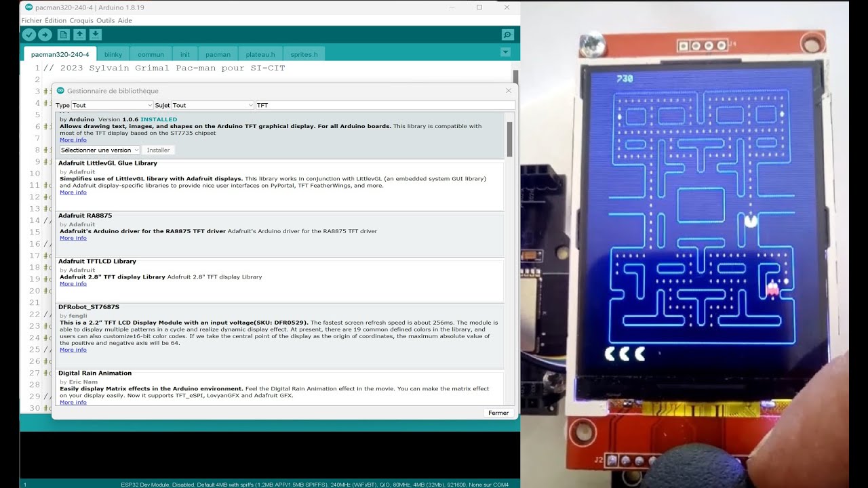Viewport: 868px width, 488px height.
Task: Switch to the plateau.h tab
Action: coord(260,54)
